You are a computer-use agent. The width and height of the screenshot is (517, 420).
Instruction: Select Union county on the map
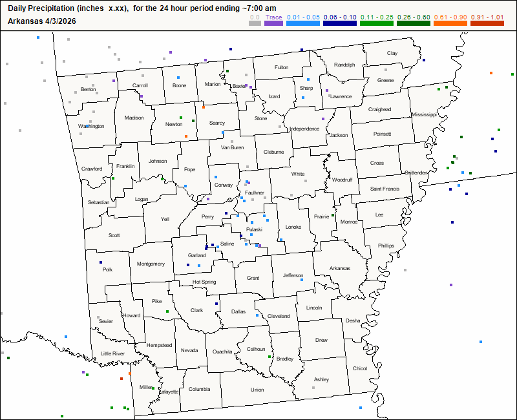click(x=257, y=390)
